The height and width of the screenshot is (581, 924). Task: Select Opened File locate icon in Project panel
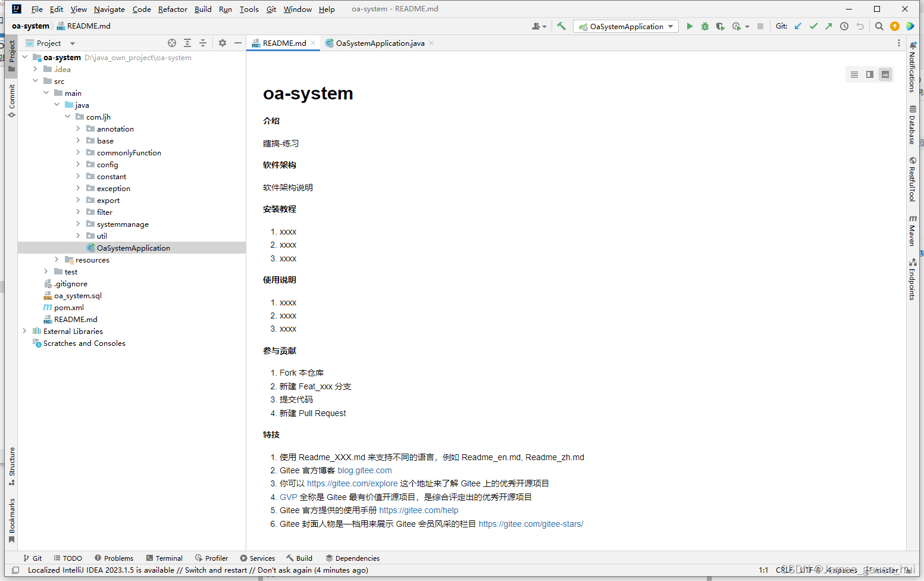click(x=172, y=43)
